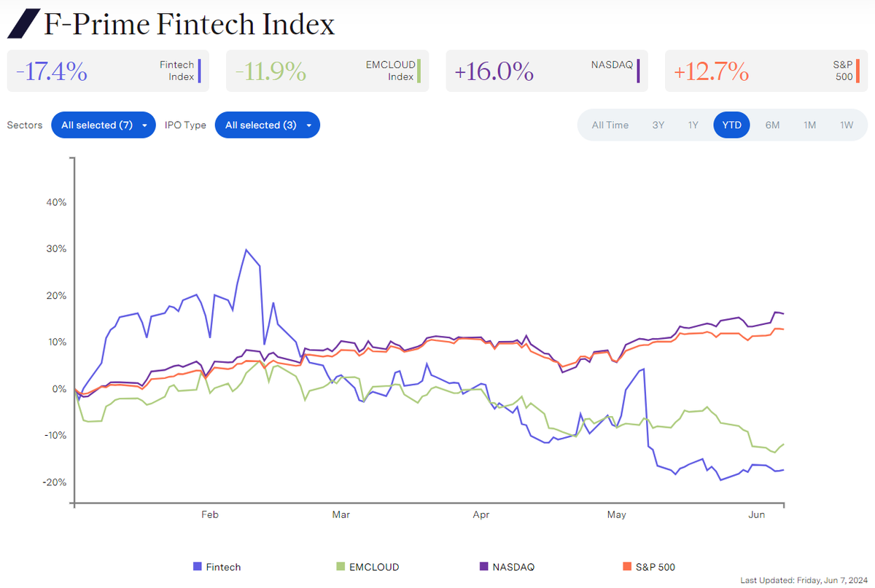The width and height of the screenshot is (875, 588).
Task: Select the blue Fintech legend square
Action: [196, 566]
